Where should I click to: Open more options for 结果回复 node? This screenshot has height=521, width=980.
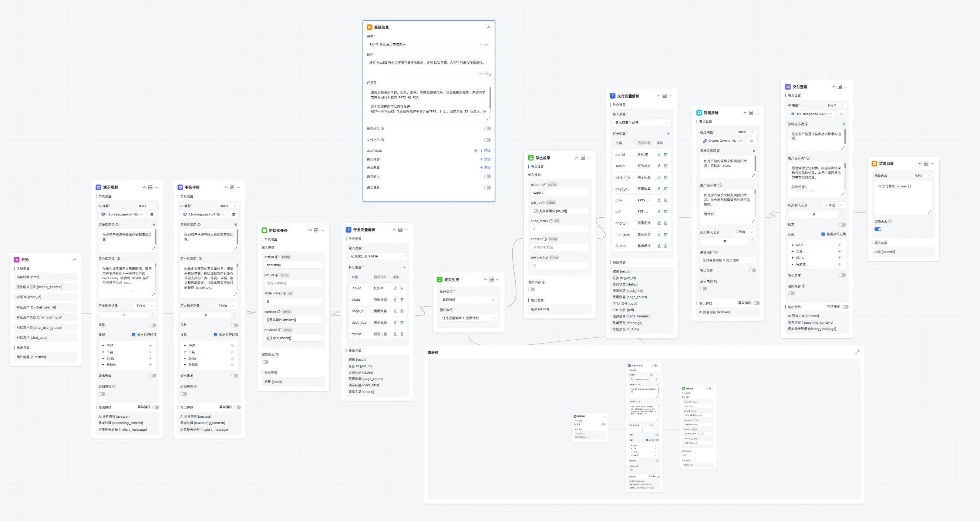(x=932, y=164)
